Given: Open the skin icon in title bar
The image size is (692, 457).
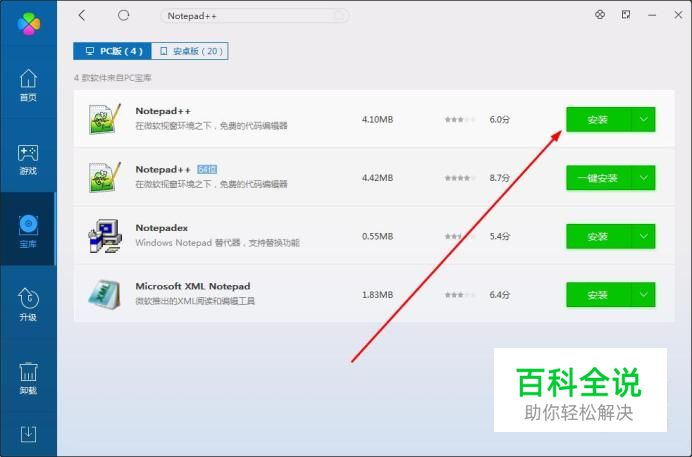Looking at the screenshot, I should pyautogui.click(x=600, y=15).
